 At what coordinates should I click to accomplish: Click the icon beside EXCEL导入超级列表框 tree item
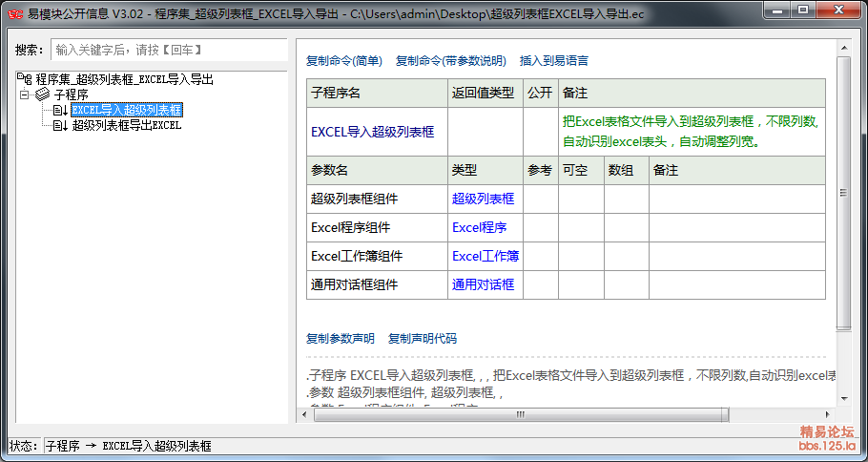[60, 110]
